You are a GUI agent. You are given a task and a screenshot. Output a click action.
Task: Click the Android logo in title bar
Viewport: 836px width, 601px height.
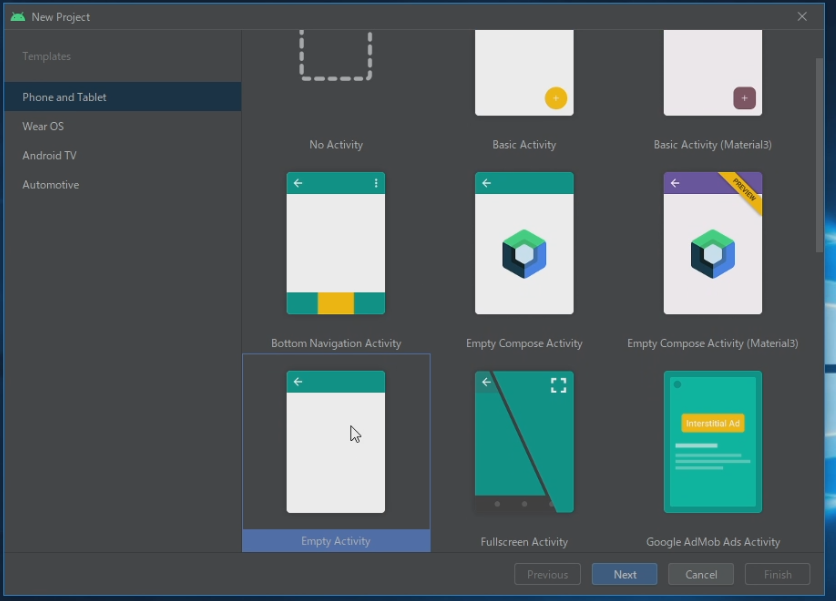click(x=17, y=16)
